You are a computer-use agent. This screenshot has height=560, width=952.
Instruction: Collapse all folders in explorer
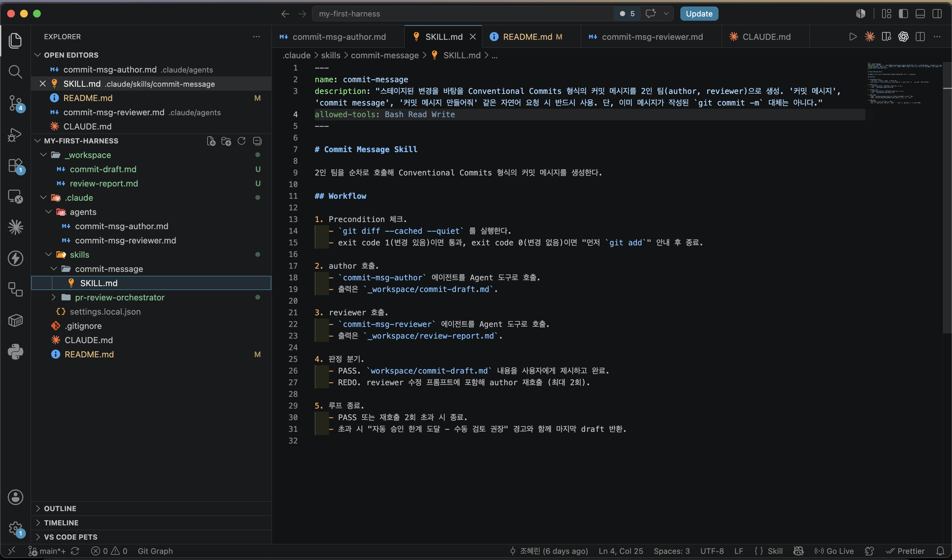tap(257, 141)
